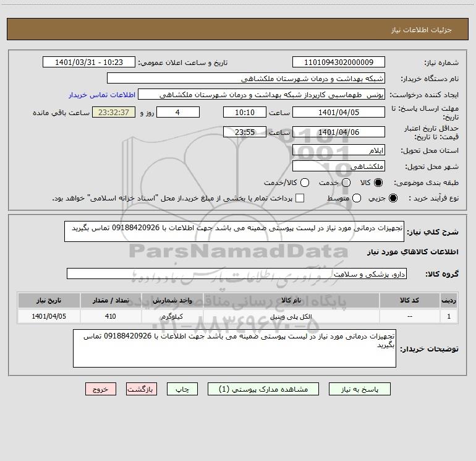Screen dimensions: 476x461
Task: Click the تاریخ نیاز column header
Action: (49, 300)
